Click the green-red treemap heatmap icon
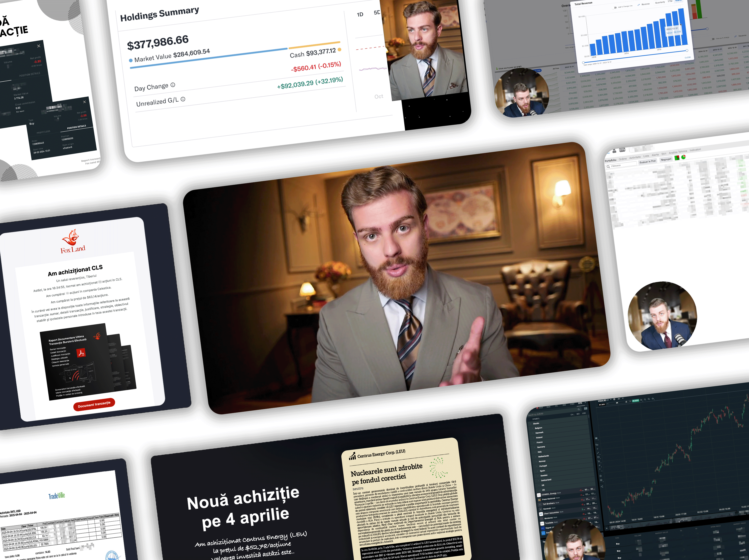Image resolution: width=749 pixels, height=560 pixels. 677,158
